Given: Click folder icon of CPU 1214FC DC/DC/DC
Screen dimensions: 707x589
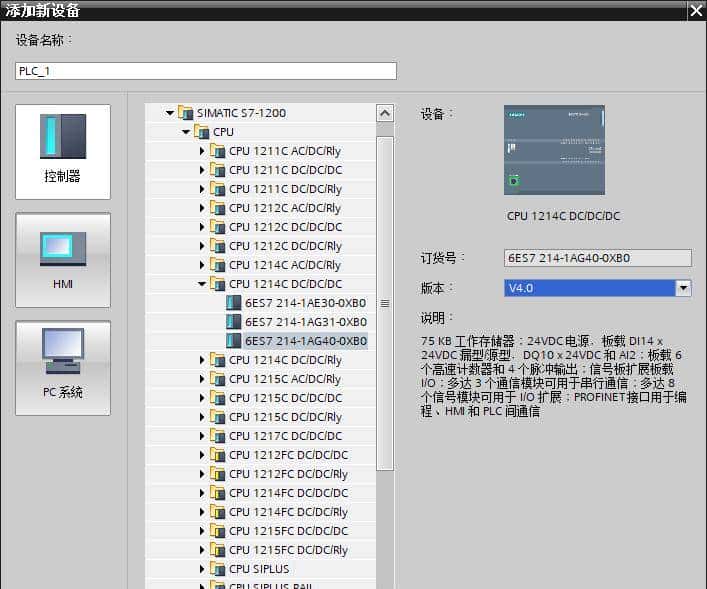Looking at the screenshot, I should tap(218, 492).
